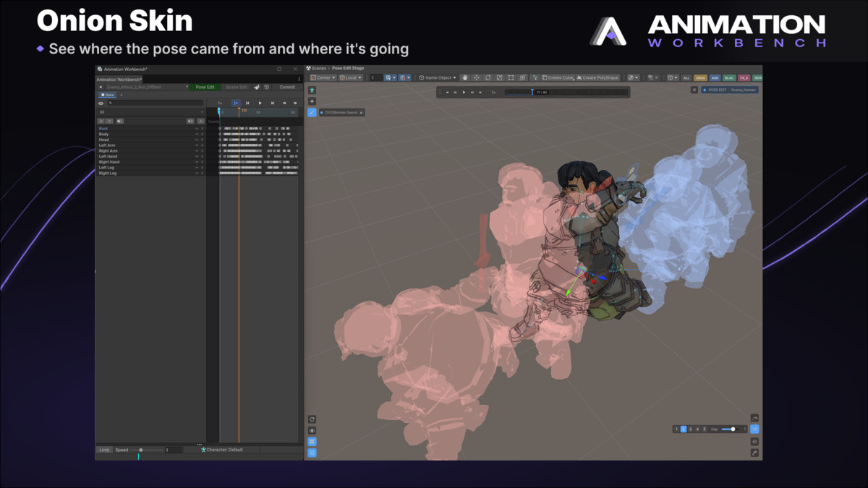Open the Scenes breadcrumb
This screenshot has width=868, height=488.
[317, 68]
